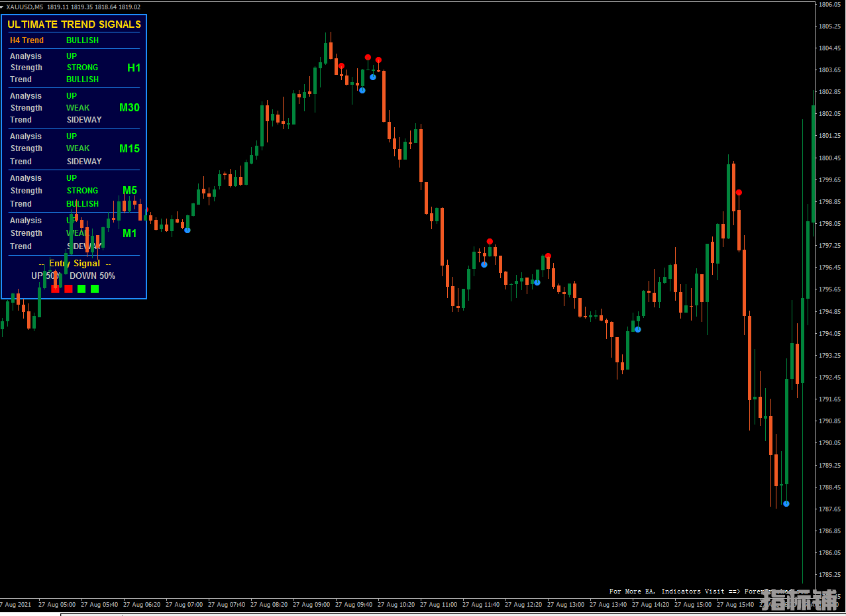846x616 pixels.
Task: Click the 1800.45 price label
Action: point(829,158)
